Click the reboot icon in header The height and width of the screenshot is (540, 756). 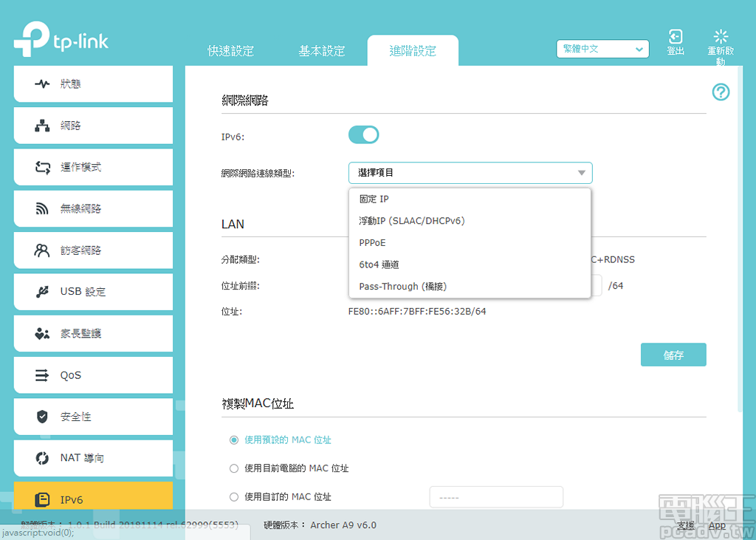click(721, 36)
